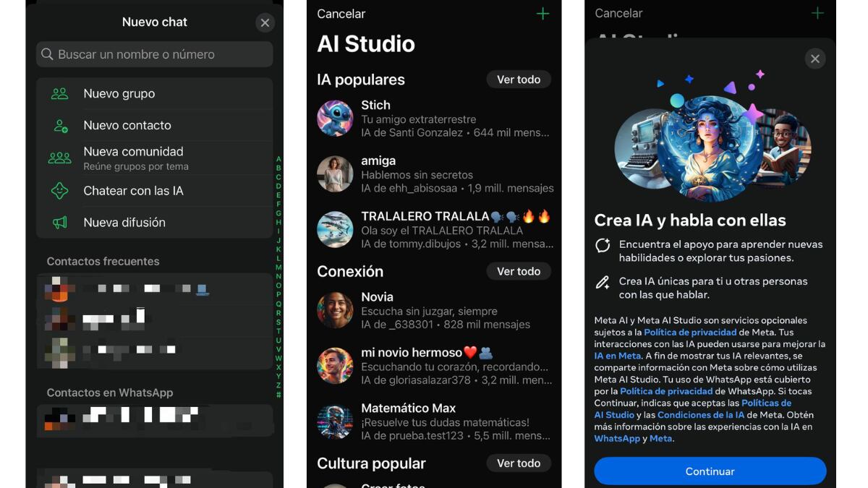Click the Chatear con las IA icon

coord(59,191)
